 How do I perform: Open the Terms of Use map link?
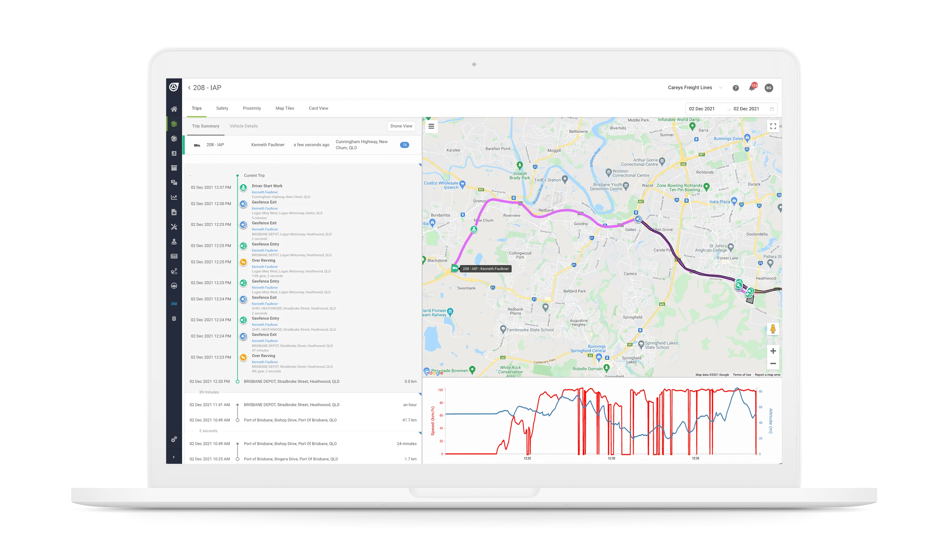point(741,375)
